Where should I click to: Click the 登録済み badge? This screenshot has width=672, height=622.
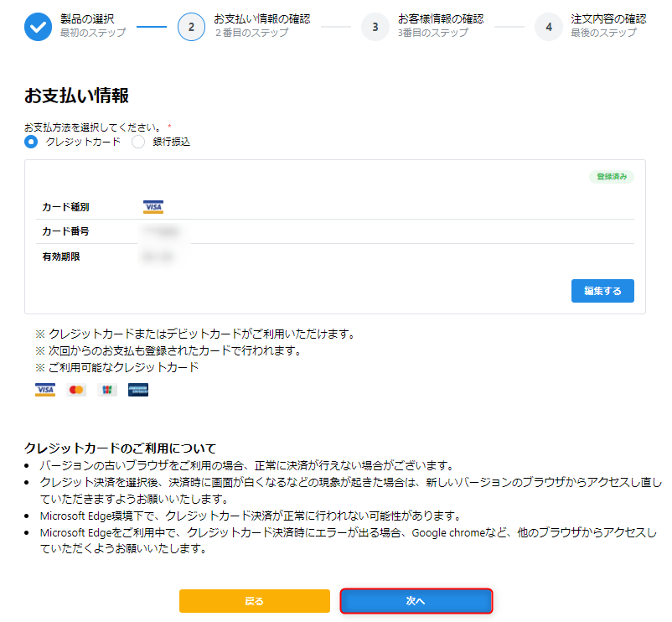[613, 177]
